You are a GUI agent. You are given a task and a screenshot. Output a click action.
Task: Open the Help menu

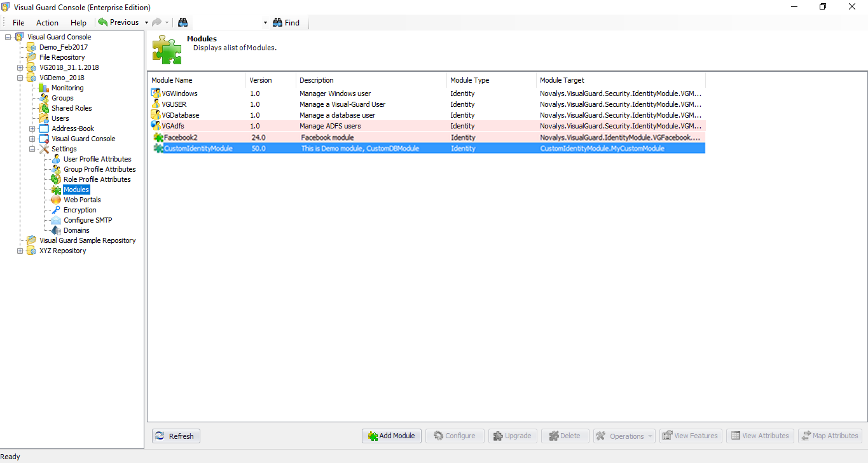pyautogui.click(x=78, y=22)
